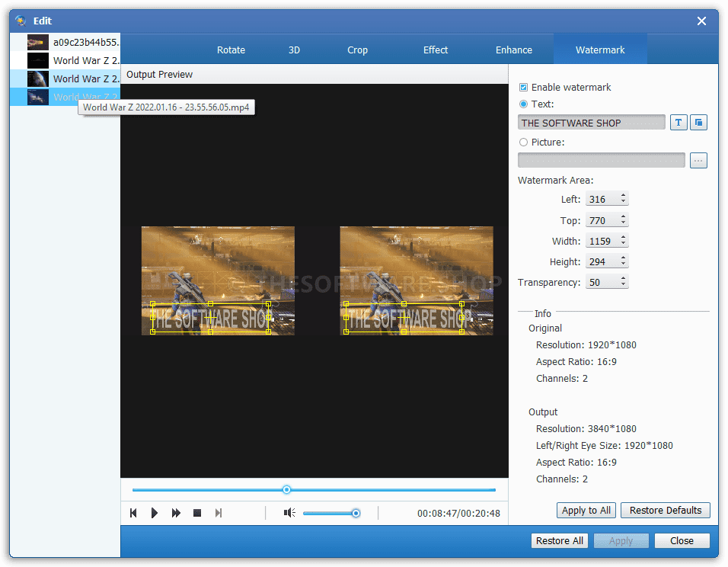This screenshot has width=728, height=567.
Task: Open the watermark text color icon
Action: point(698,123)
